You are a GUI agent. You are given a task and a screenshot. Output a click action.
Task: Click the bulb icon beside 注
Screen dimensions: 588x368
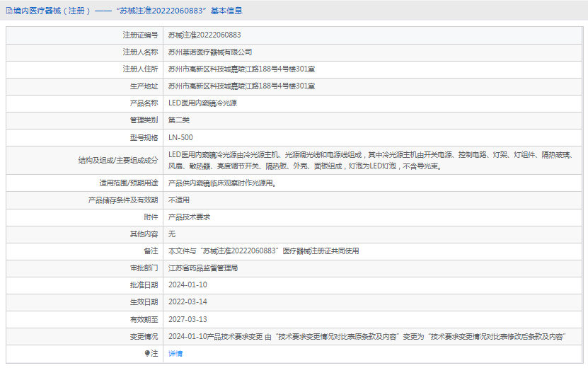click(x=147, y=353)
